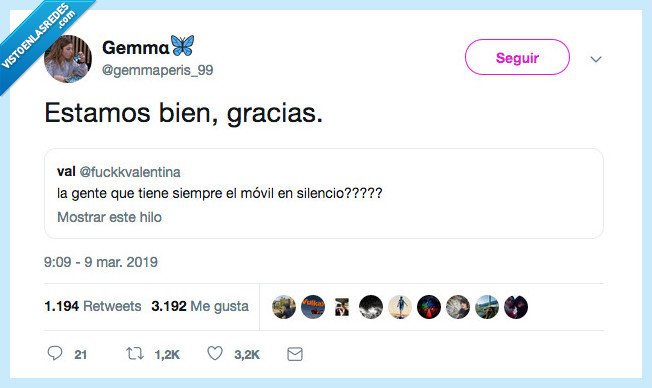Click the reply speech bubble icon
The width and height of the screenshot is (652, 388).
[x=55, y=353]
